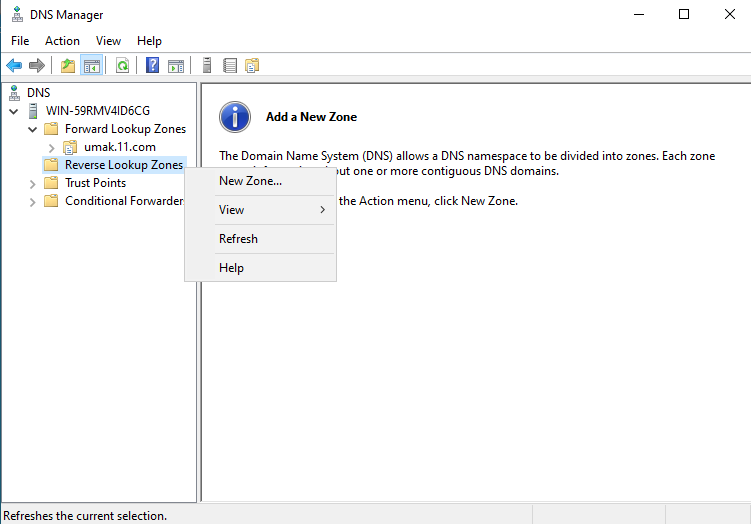This screenshot has width=751, height=524.
Task: Select Reverse Lookup Zones label
Action: coord(124,165)
